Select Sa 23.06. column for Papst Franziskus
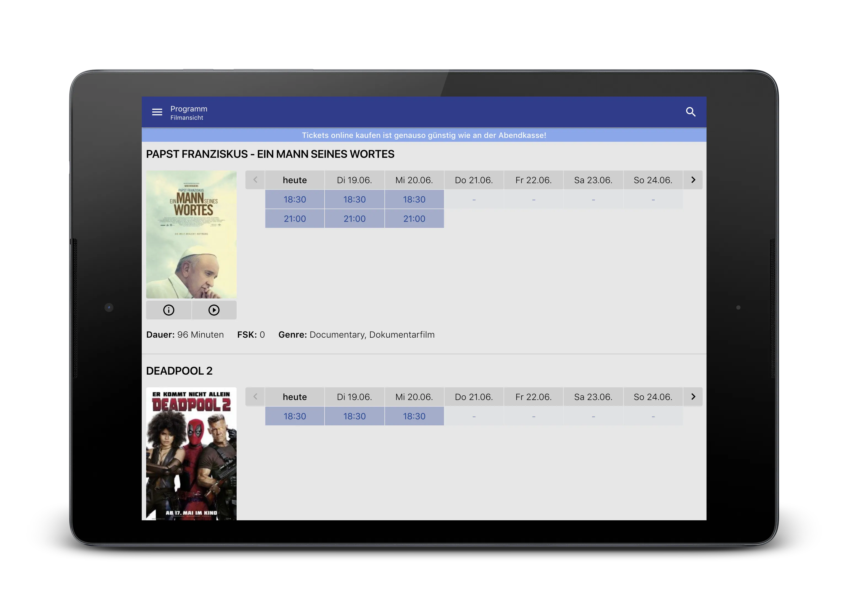The height and width of the screenshot is (616, 848). tap(593, 180)
